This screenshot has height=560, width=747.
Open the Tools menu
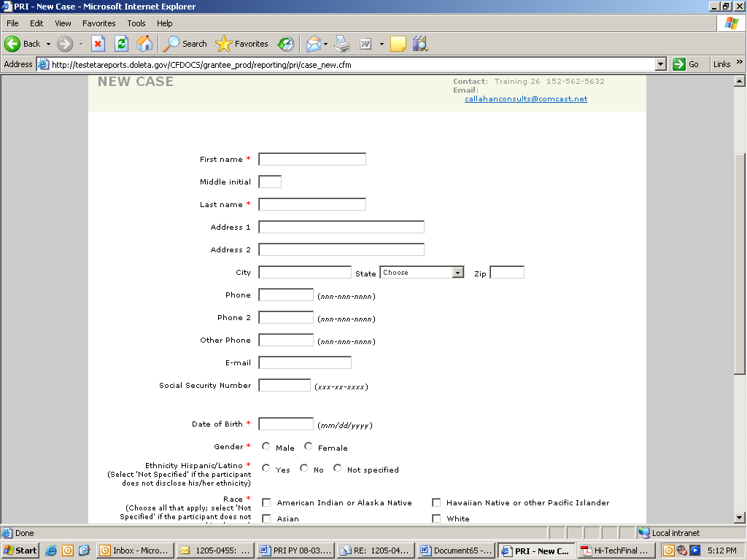[x=136, y=23]
